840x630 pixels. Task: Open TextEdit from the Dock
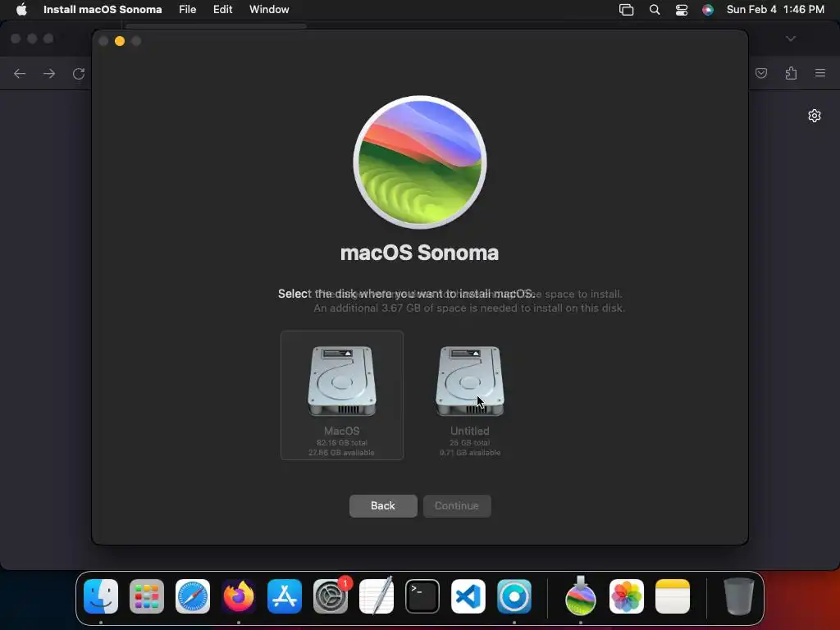(376, 596)
